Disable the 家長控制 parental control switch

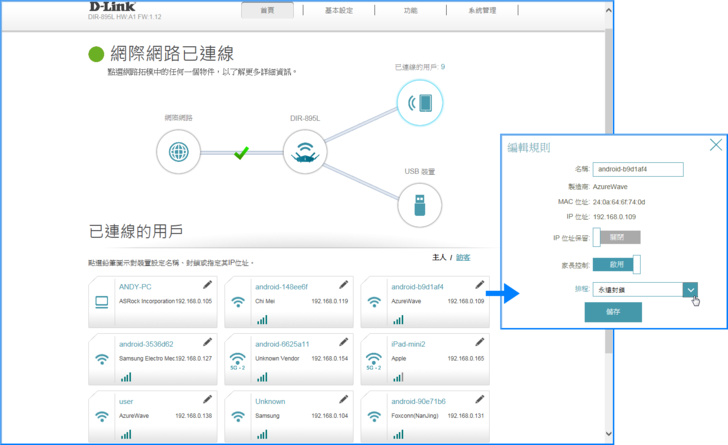(616, 264)
